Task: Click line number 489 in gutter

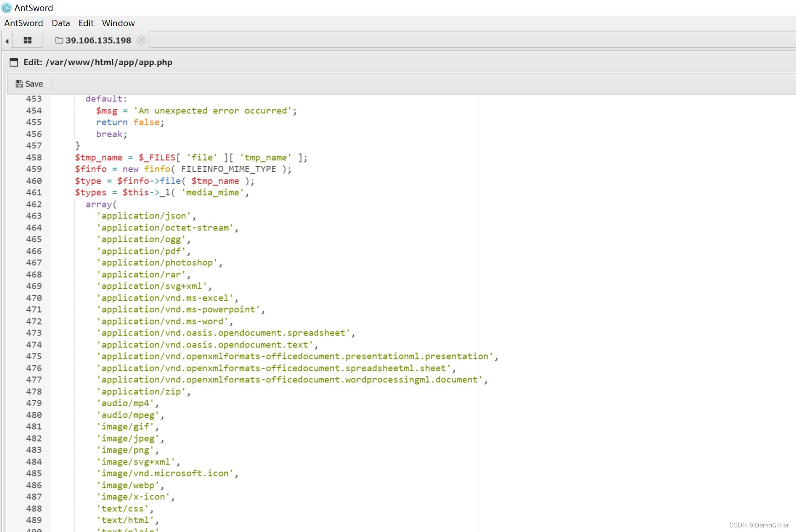Action: click(34, 520)
